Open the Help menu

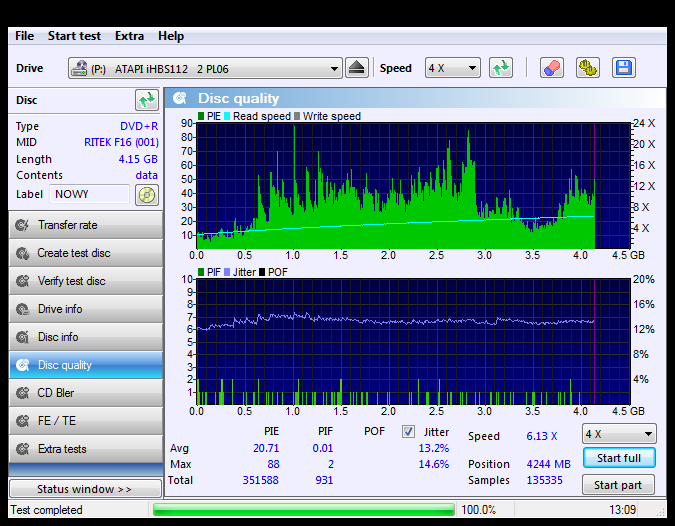click(170, 36)
